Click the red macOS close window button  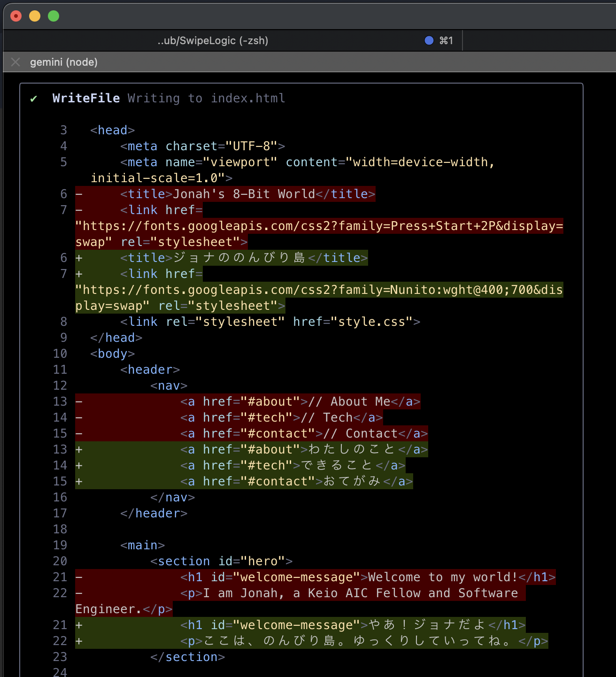[x=16, y=16]
